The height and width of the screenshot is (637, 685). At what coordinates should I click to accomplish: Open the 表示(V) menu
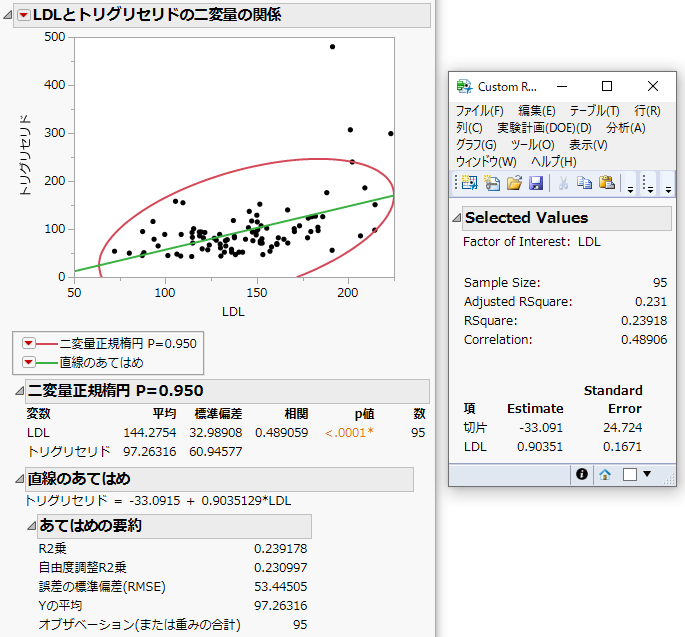tap(588, 145)
